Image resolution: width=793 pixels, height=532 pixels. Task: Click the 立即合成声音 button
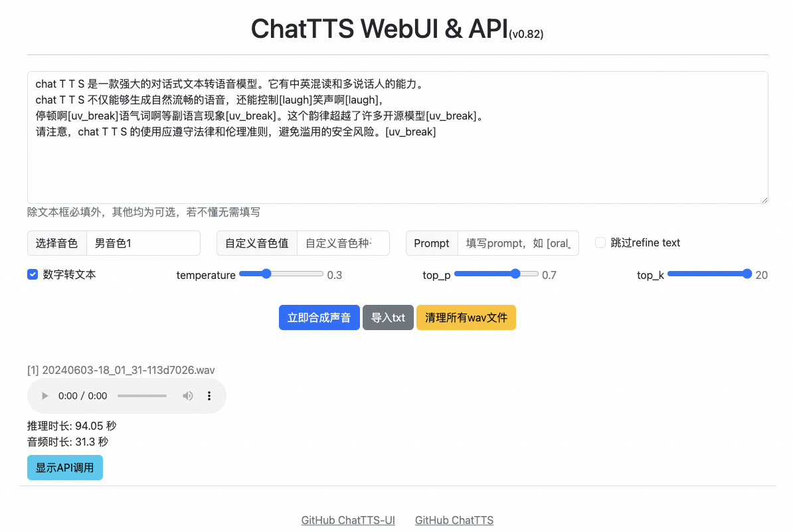click(319, 317)
